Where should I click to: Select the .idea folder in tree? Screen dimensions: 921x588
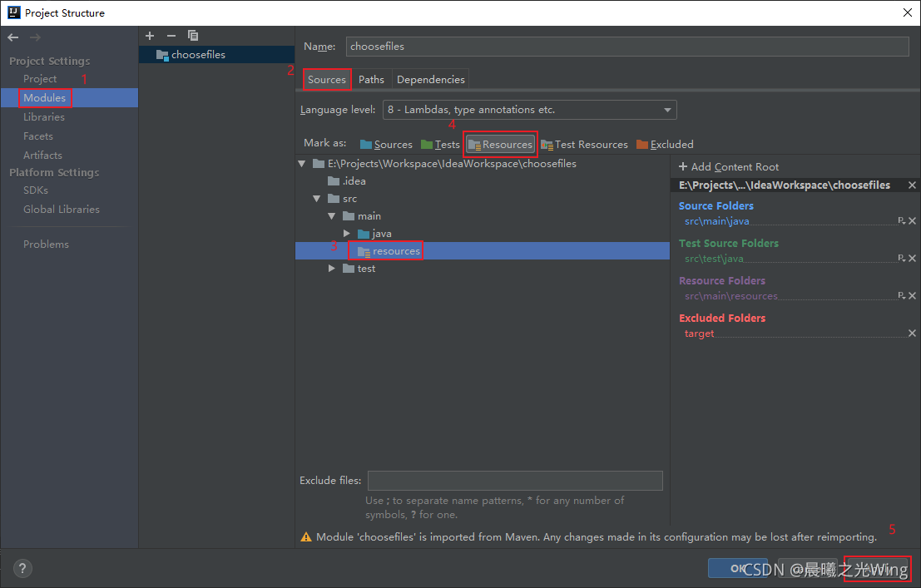pos(347,181)
